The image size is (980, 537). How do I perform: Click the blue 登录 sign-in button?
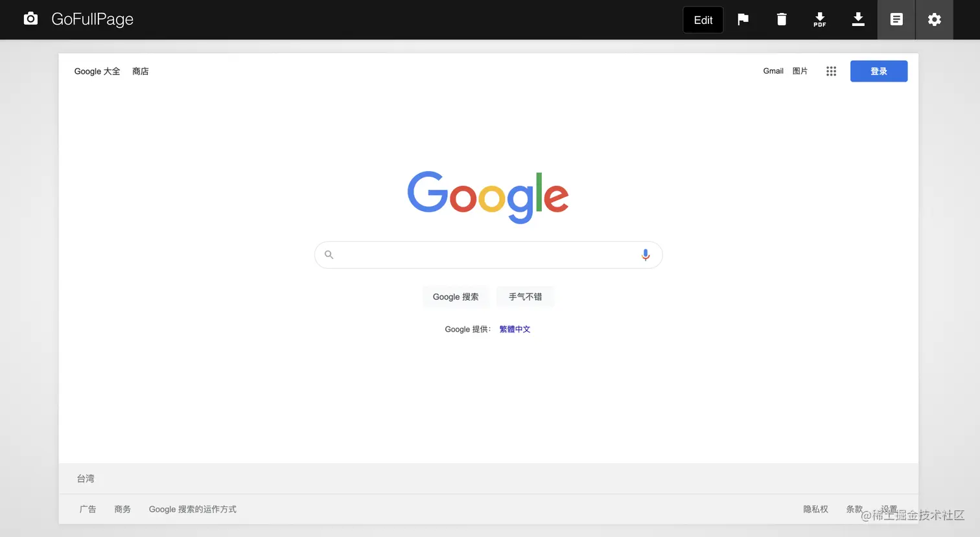tap(879, 71)
